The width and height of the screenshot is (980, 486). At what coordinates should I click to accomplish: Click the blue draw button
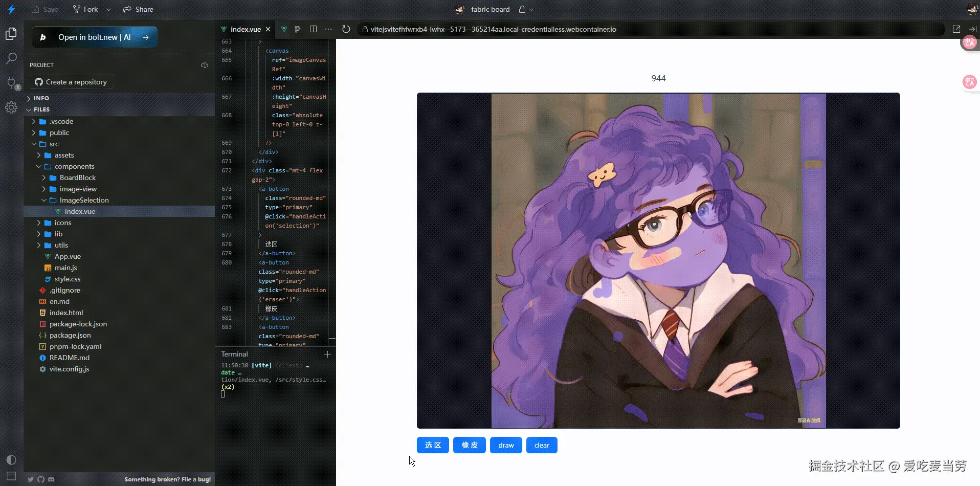pos(506,445)
